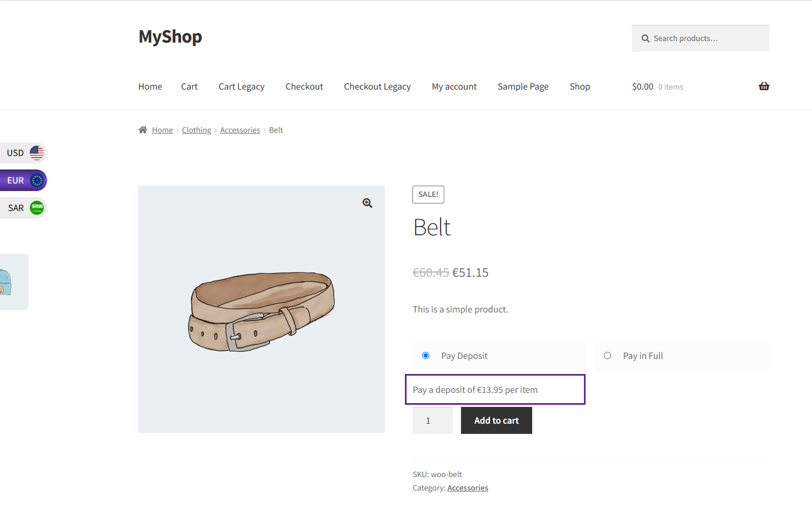
Task: Click the belt product image
Action: (262, 309)
